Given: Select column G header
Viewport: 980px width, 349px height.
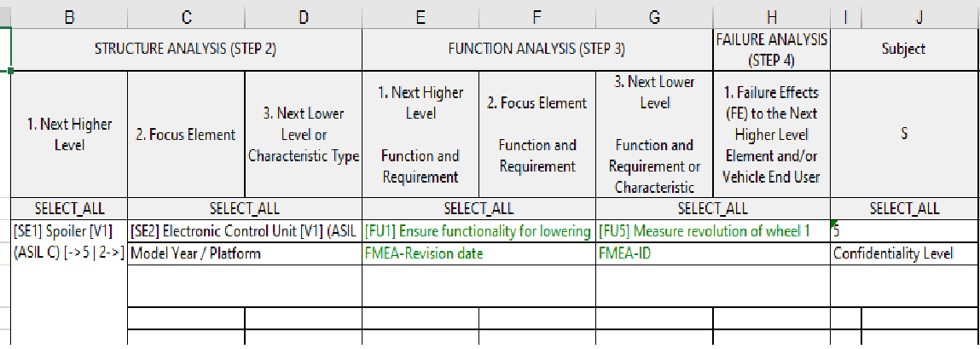Looking at the screenshot, I should [654, 18].
